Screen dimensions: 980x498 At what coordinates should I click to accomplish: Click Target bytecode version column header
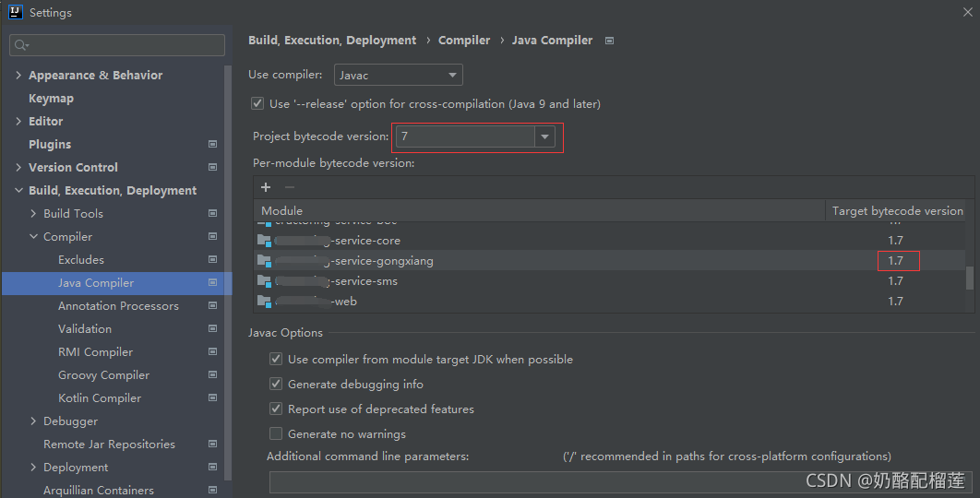pyautogui.click(x=898, y=211)
